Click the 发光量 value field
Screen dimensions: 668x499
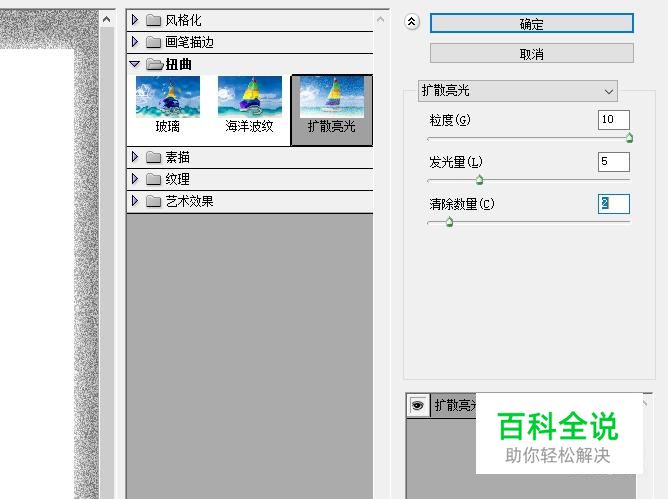(613, 162)
